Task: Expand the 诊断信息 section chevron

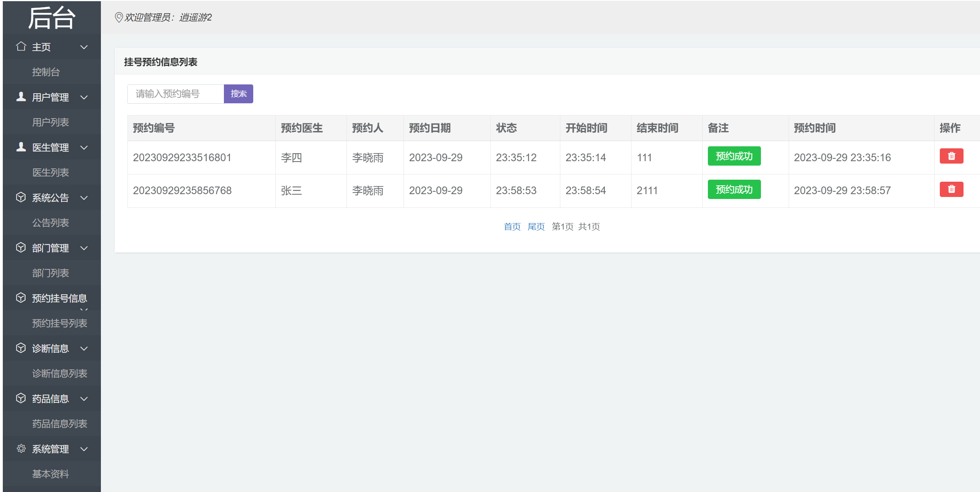Action: point(84,348)
